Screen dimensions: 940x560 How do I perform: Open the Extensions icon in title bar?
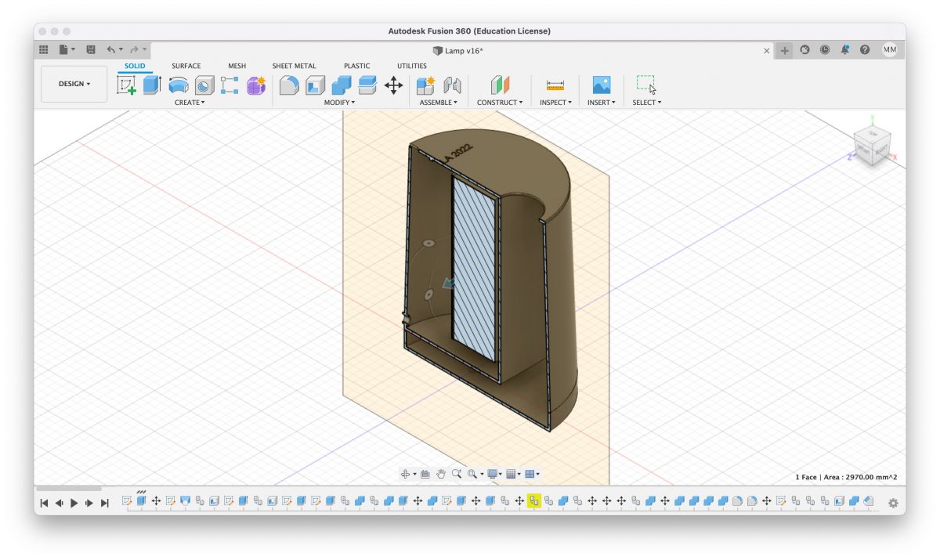point(805,49)
